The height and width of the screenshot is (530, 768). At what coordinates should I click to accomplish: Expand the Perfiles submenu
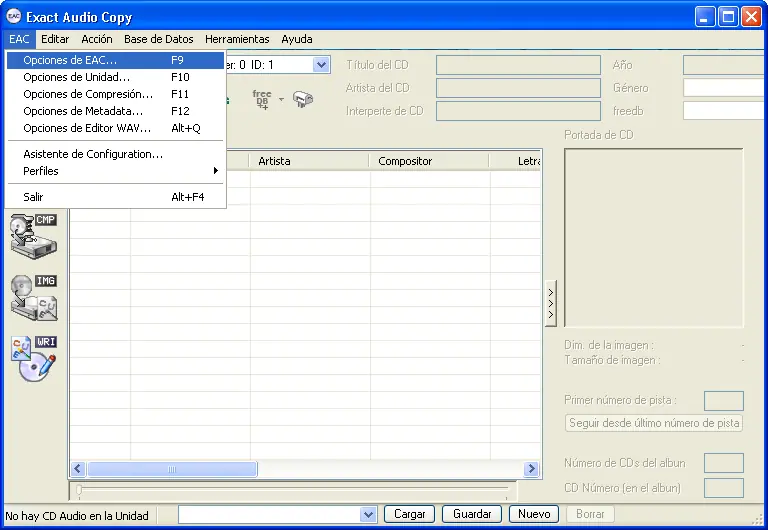[x=116, y=171]
